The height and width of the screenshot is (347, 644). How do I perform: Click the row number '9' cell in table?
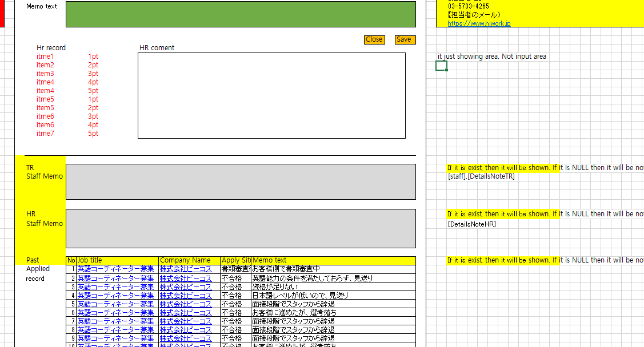[71, 338]
